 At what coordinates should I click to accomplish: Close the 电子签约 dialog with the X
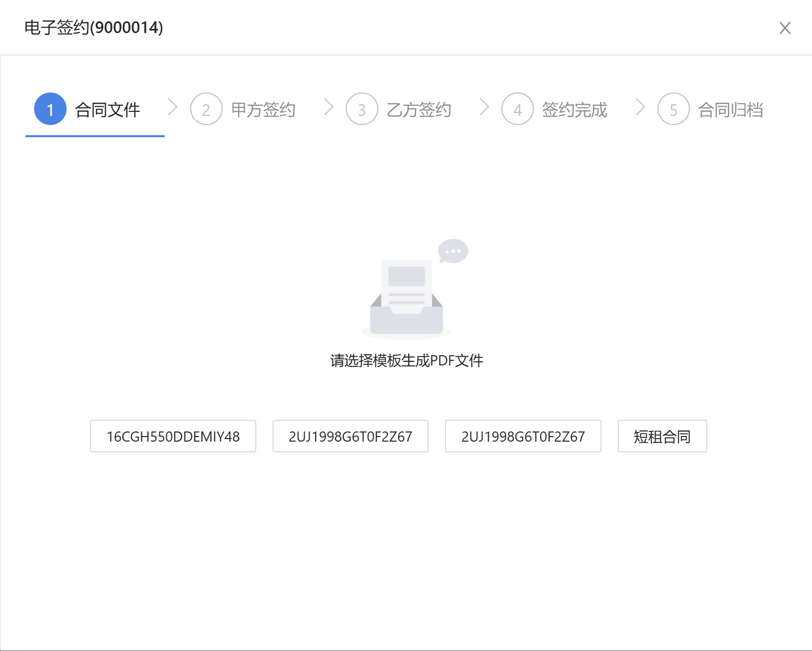785,28
